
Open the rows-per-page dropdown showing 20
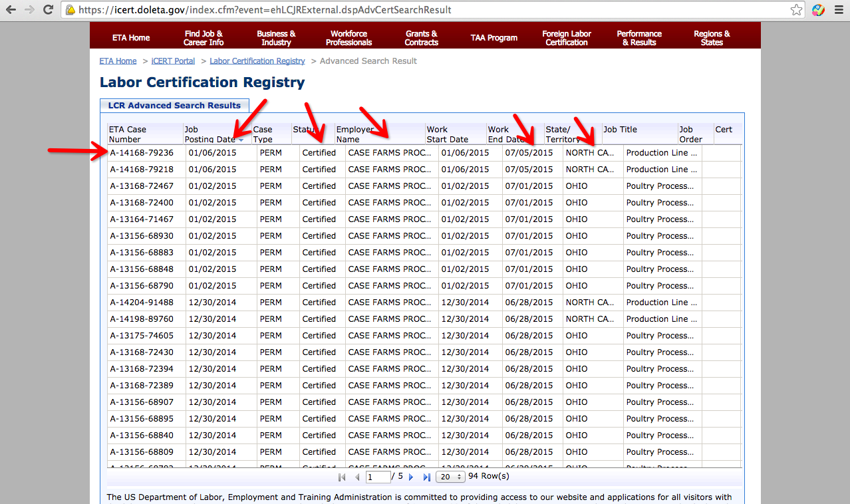[x=449, y=477]
